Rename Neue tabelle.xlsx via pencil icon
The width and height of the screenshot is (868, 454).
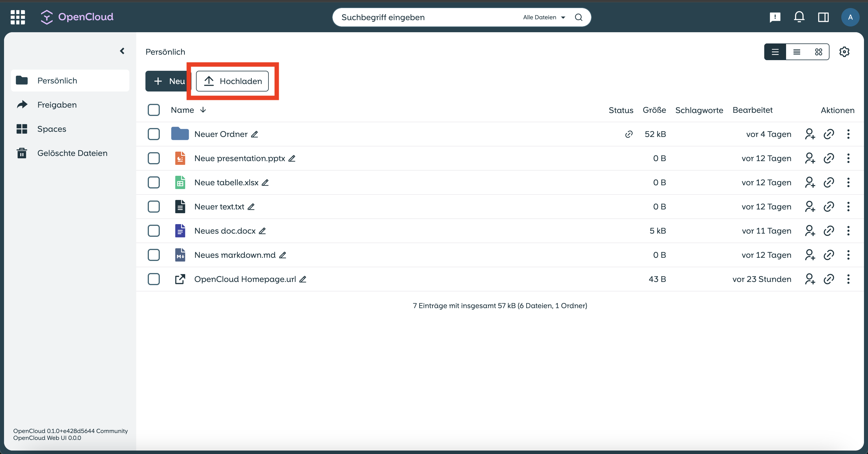pyautogui.click(x=265, y=182)
